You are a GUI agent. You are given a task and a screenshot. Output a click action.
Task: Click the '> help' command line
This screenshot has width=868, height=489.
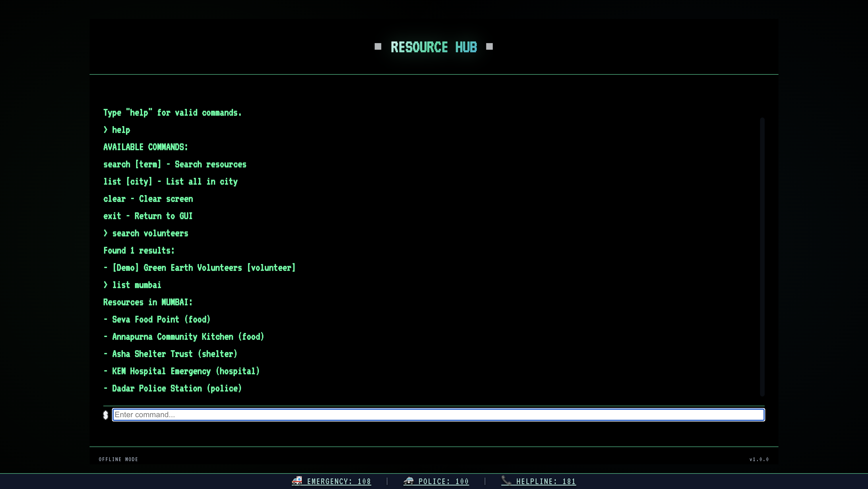pyautogui.click(x=117, y=130)
